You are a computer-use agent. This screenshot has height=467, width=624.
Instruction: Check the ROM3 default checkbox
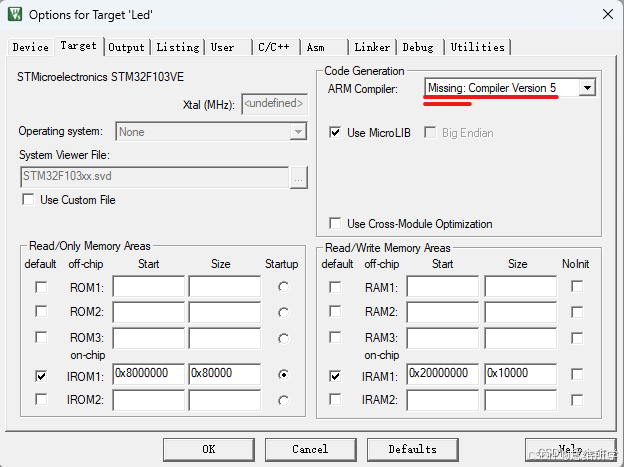click(41, 337)
